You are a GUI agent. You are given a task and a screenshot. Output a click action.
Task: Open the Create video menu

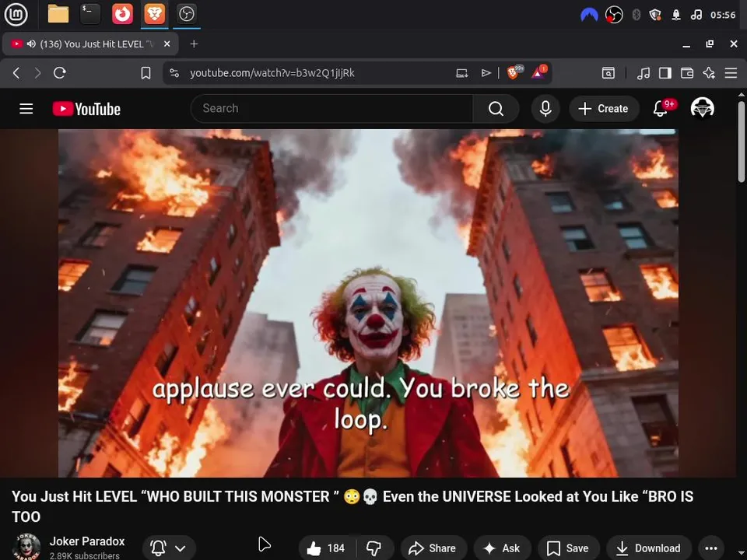(x=604, y=109)
